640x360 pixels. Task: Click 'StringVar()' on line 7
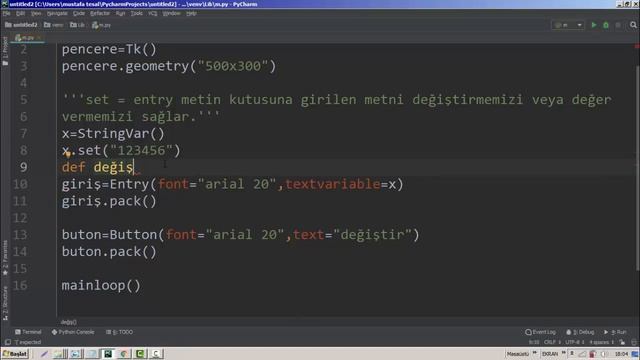pyautogui.click(x=121, y=134)
